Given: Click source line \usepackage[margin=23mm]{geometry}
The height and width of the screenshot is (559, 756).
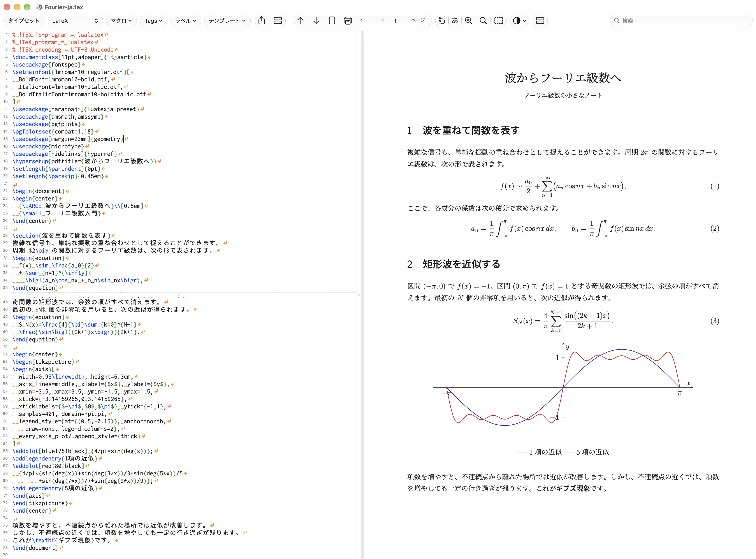Looking at the screenshot, I should pyautogui.click(x=68, y=139).
